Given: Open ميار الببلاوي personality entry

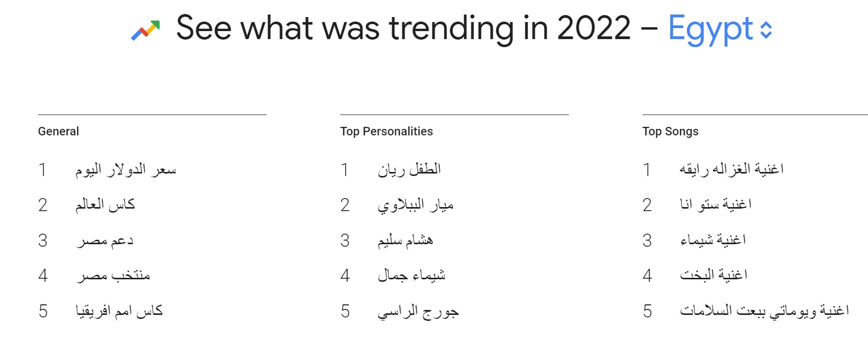Looking at the screenshot, I should click(415, 205).
